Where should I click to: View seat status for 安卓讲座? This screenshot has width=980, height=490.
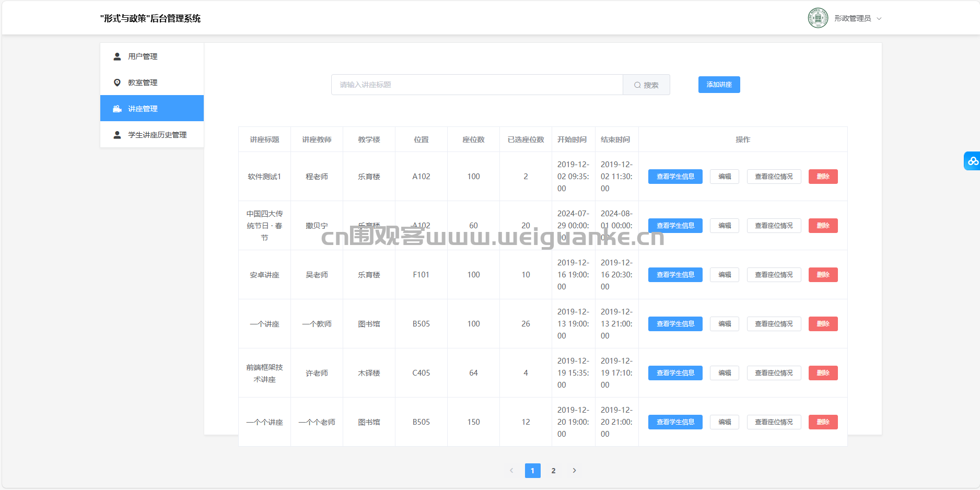[x=774, y=275]
